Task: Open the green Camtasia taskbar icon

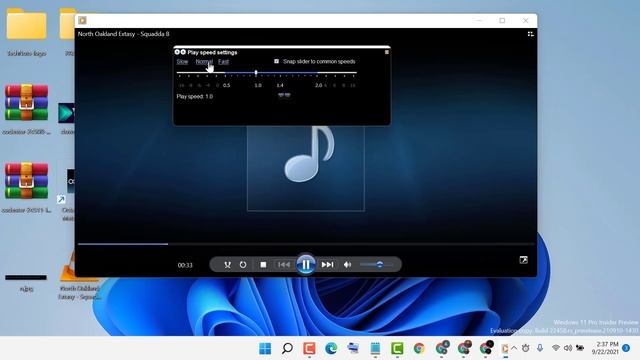Action: 397,348
